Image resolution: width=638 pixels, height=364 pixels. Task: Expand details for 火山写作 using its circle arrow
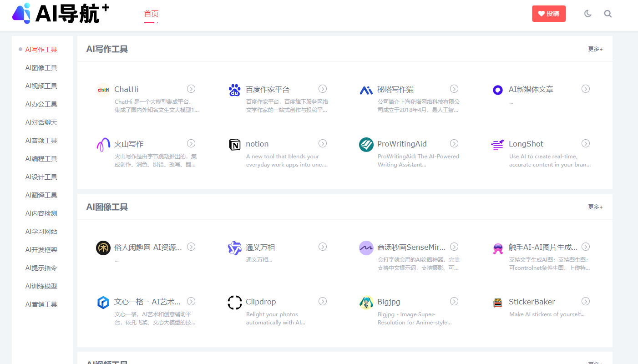[x=191, y=143]
